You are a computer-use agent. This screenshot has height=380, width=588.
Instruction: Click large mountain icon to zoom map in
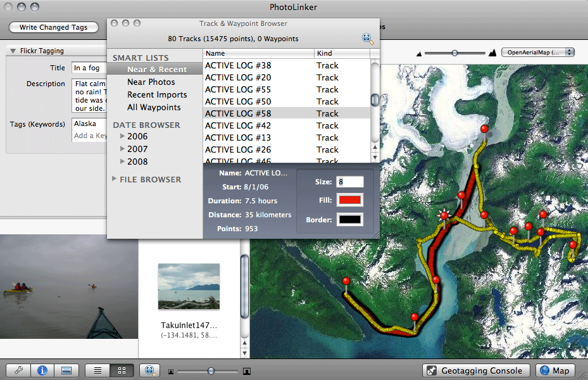point(492,53)
